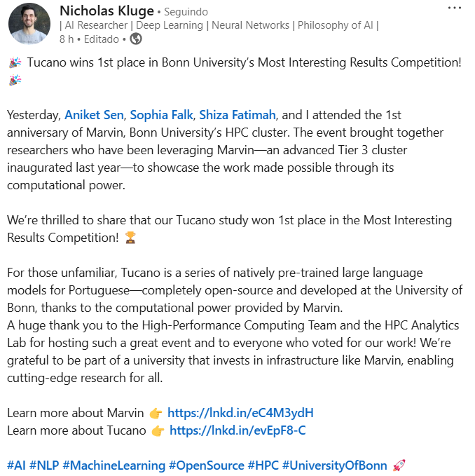Image resolution: width=475 pixels, height=476 pixels.
Task: Click the #MachineLearning hashtag
Action: [113, 465]
